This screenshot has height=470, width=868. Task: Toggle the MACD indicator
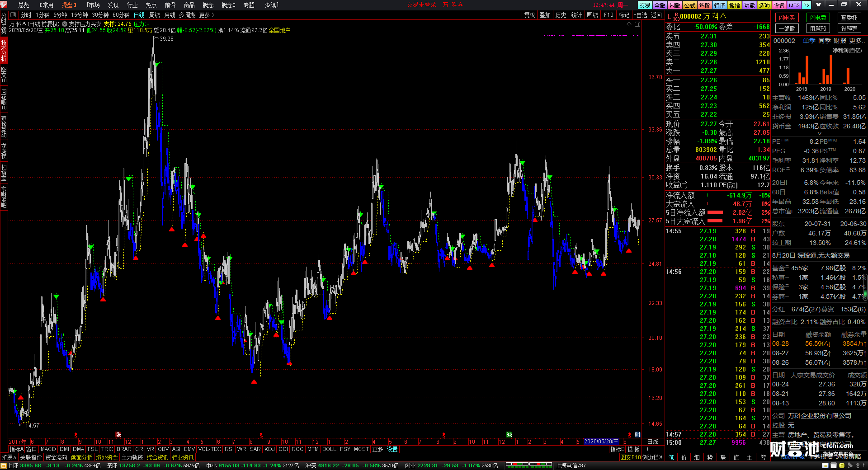[x=48, y=449]
